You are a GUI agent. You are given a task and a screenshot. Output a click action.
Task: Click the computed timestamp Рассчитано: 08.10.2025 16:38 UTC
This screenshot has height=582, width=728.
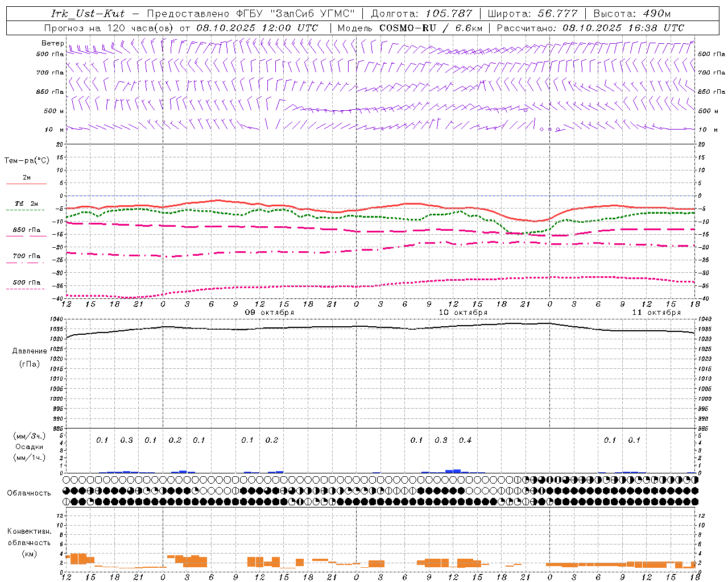pos(590,28)
